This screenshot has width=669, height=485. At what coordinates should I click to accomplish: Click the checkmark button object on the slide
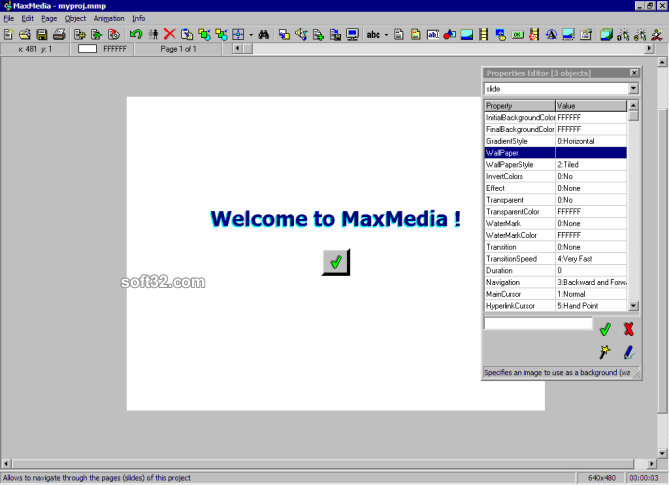click(336, 262)
